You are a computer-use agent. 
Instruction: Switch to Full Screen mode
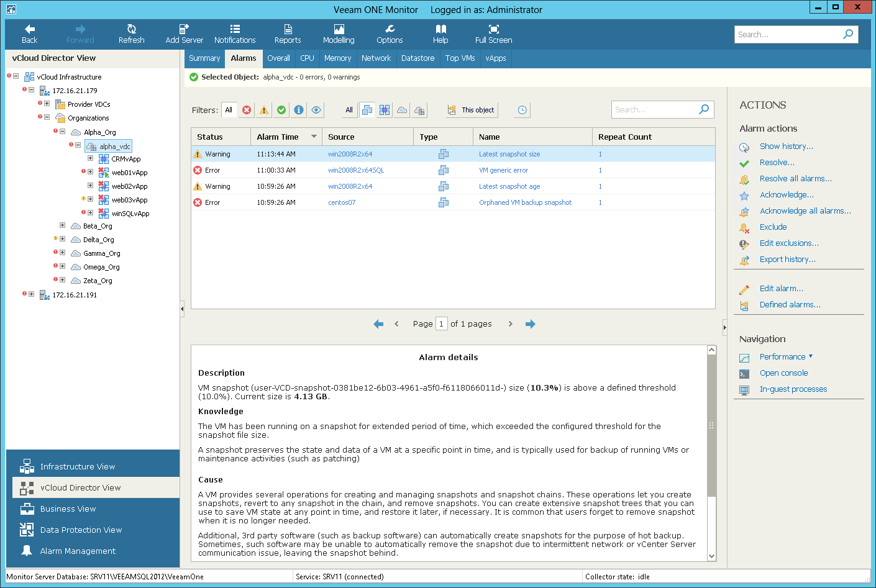pyautogui.click(x=493, y=34)
